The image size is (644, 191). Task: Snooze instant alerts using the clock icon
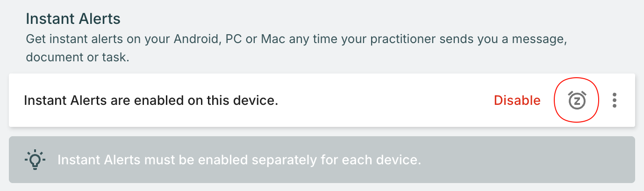point(577,100)
